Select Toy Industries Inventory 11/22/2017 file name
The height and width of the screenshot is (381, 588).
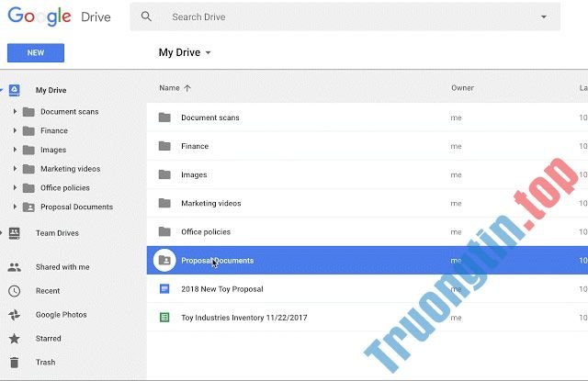244,318
